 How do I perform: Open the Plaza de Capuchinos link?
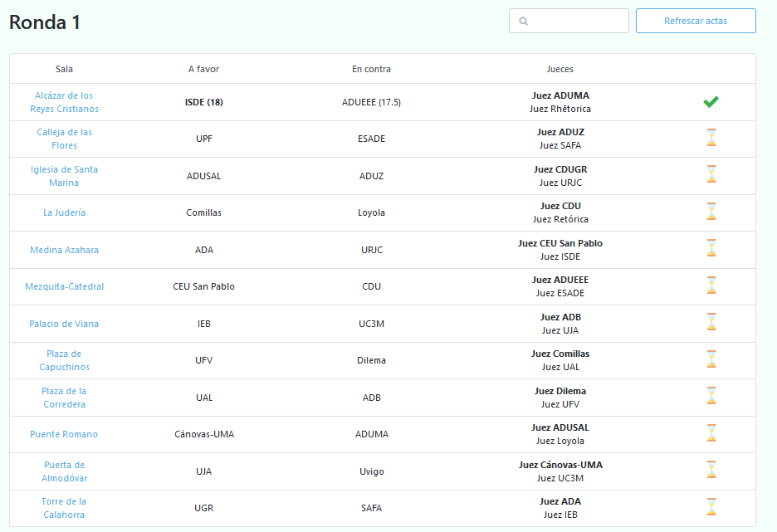coord(64,360)
